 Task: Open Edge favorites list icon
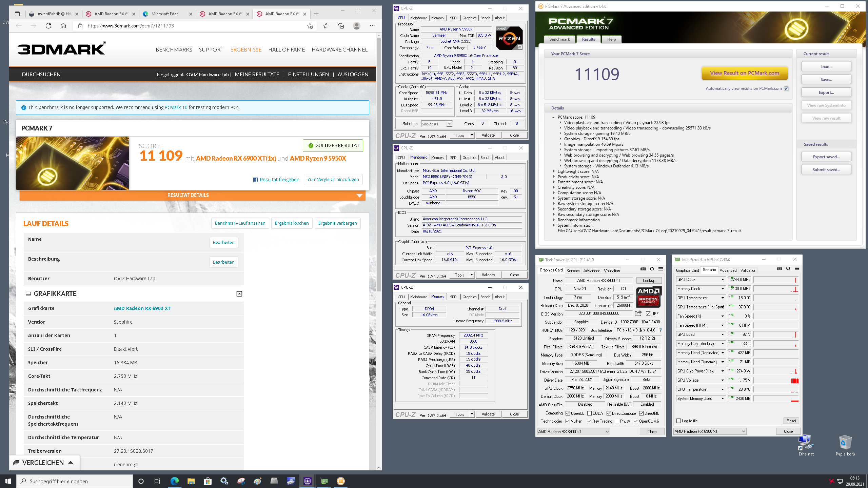tap(326, 26)
